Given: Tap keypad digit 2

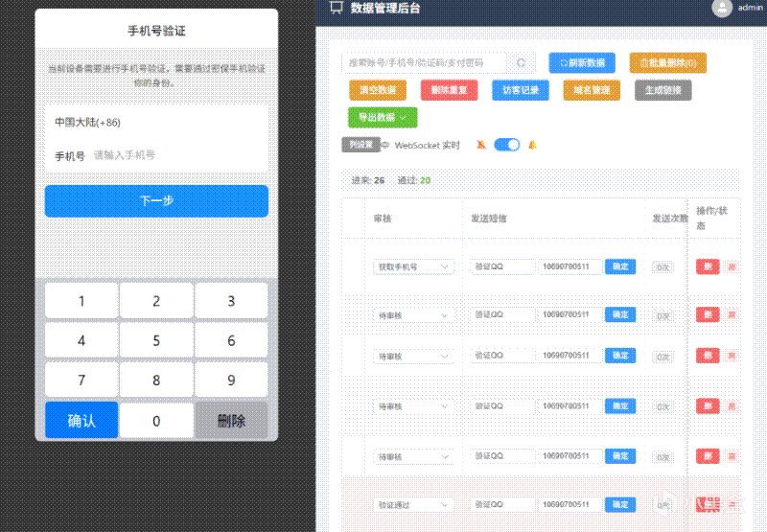Looking at the screenshot, I should [x=156, y=301].
